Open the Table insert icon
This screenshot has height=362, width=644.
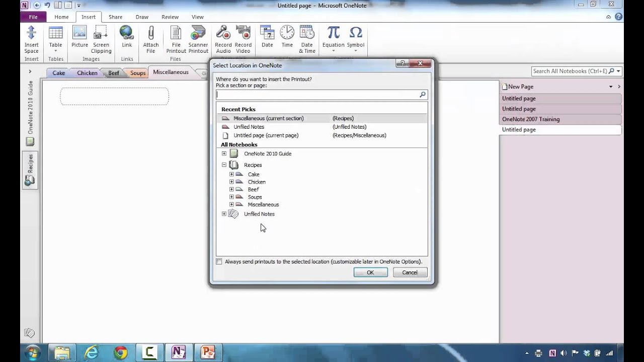point(55,40)
